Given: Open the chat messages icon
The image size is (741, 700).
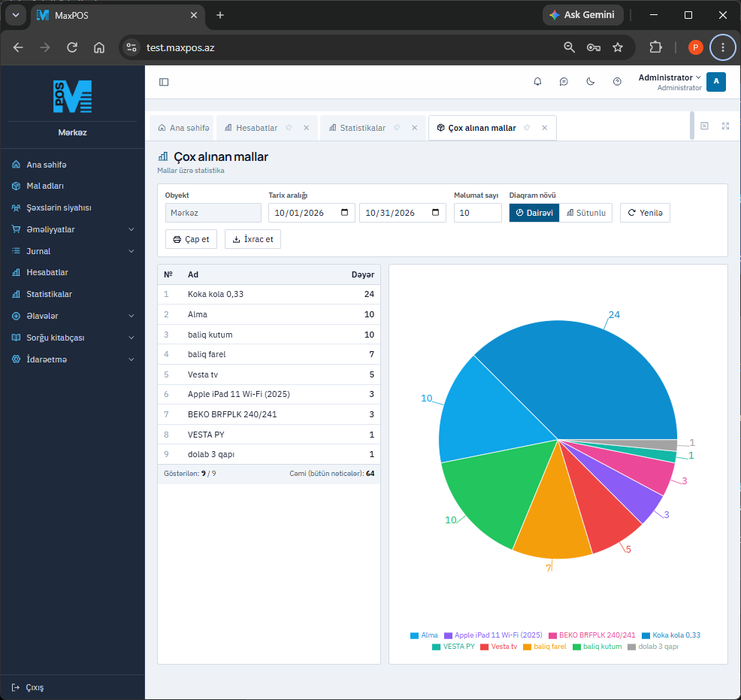Looking at the screenshot, I should [564, 82].
